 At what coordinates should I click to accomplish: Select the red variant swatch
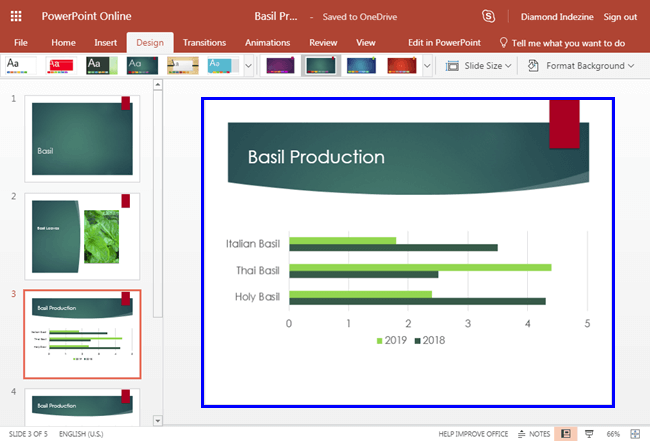400,65
